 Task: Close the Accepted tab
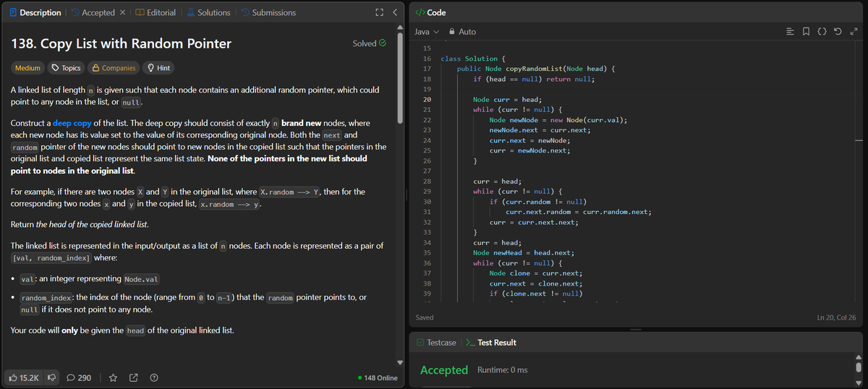click(x=123, y=12)
